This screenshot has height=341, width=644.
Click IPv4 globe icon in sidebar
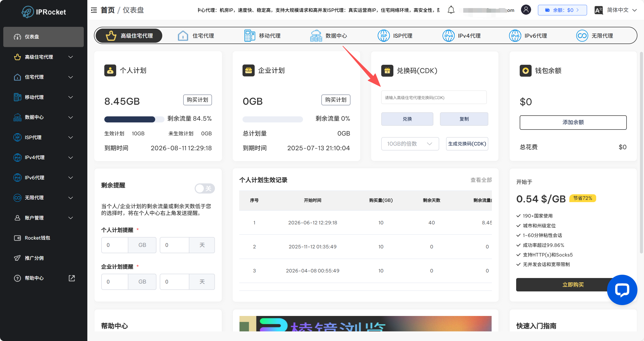coord(17,157)
